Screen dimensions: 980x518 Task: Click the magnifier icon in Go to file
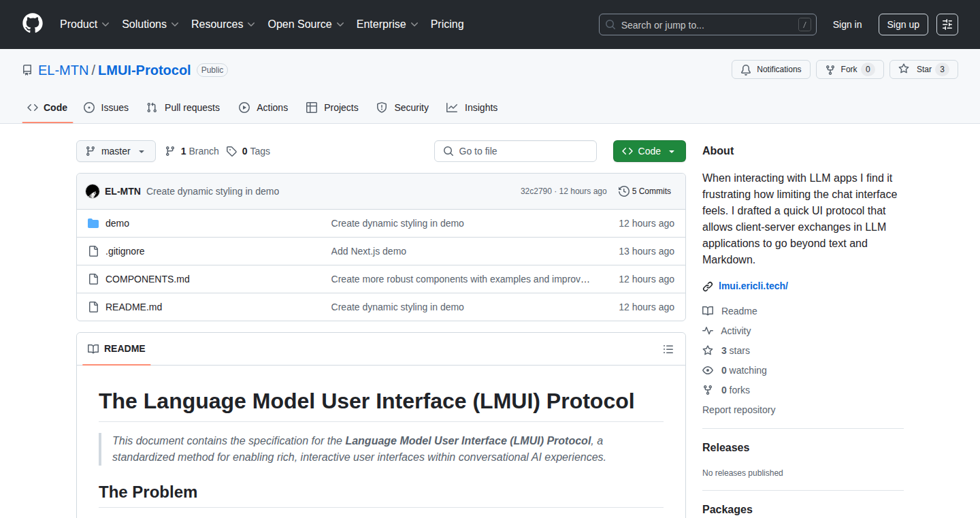[448, 151]
